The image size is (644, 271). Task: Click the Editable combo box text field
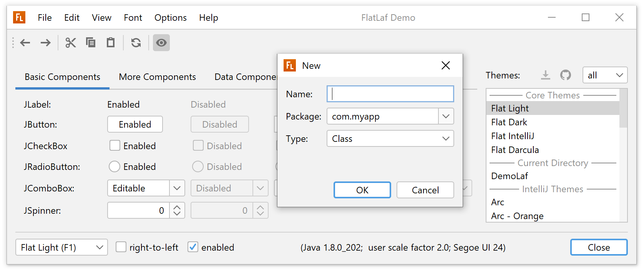(138, 188)
